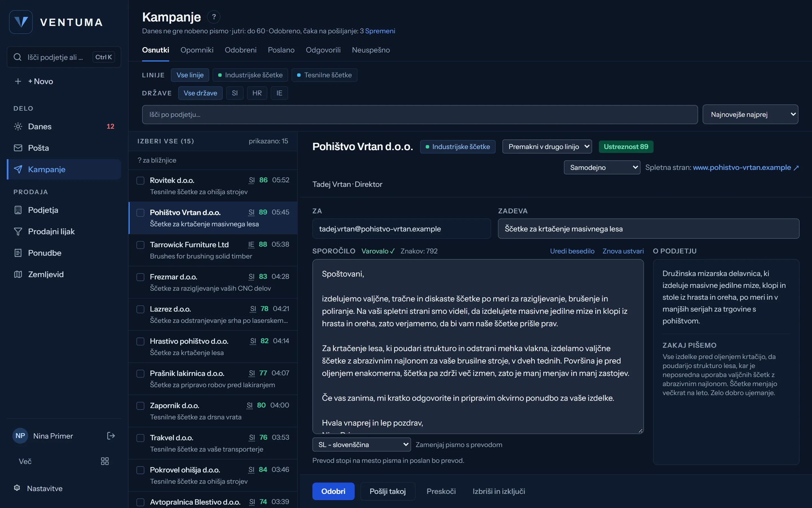Image resolution: width=812 pixels, height=508 pixels.
Task: Open the Samodejno dropdown
Action: pos(602,167)
